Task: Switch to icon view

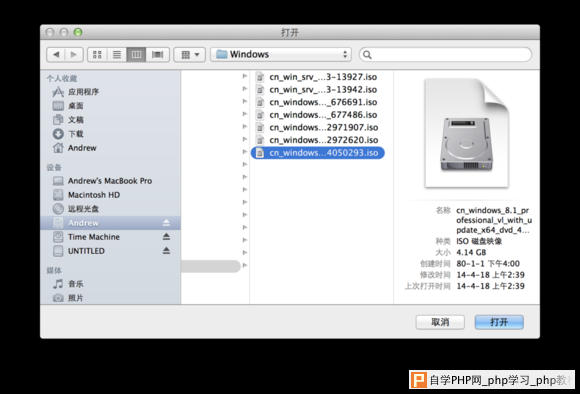Action: (x=97, y=55)
